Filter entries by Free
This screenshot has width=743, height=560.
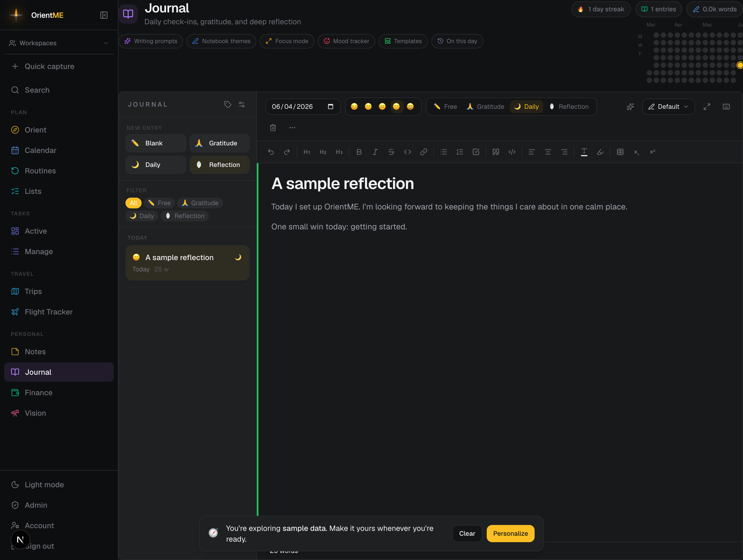click(159, 203)
